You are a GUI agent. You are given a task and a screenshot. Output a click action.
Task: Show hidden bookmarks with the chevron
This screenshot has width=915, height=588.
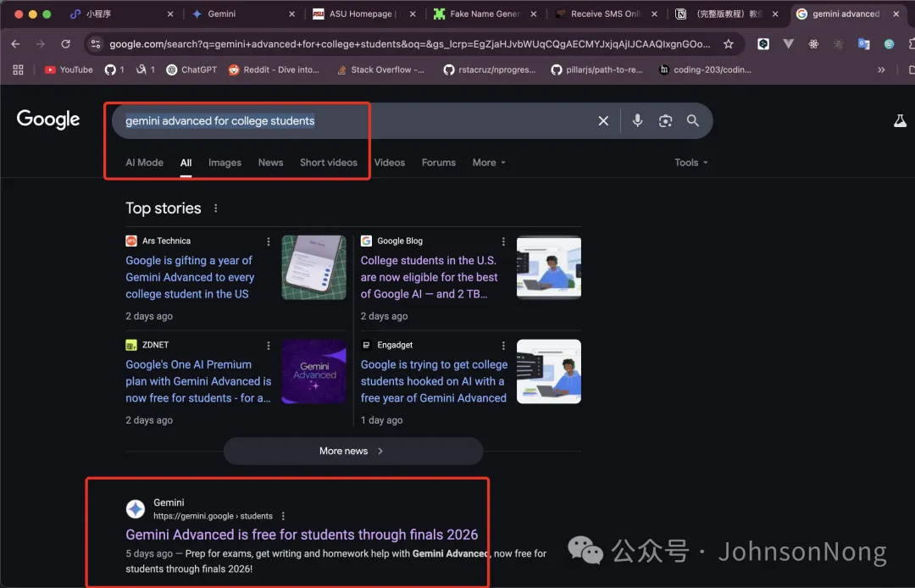[881, 69]
